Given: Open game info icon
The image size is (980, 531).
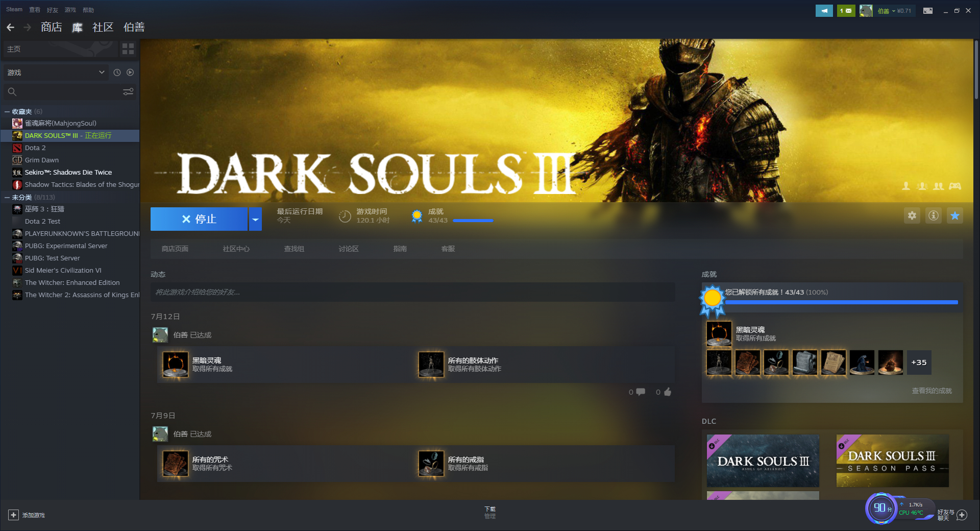Looking at the screenshot, I should pyautogui.click(x=934, y=215).
